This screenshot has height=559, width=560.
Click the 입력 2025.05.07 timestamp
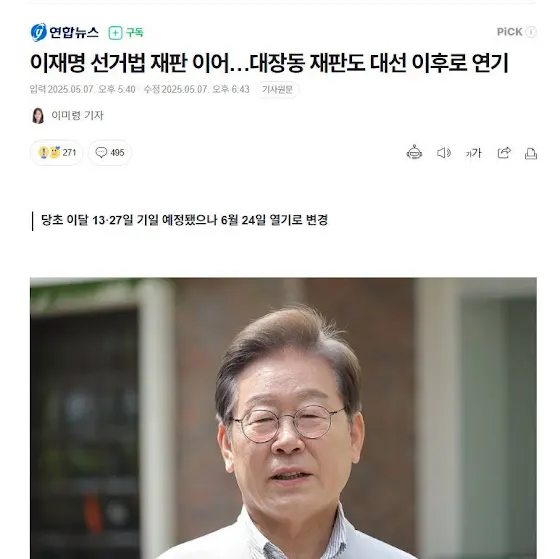tap(82, 89)
